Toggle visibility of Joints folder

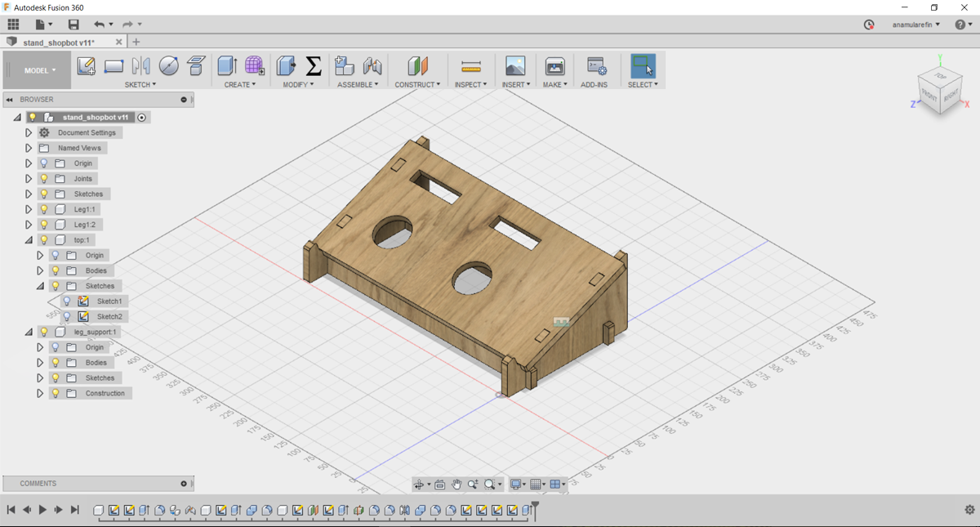point(44,179)
